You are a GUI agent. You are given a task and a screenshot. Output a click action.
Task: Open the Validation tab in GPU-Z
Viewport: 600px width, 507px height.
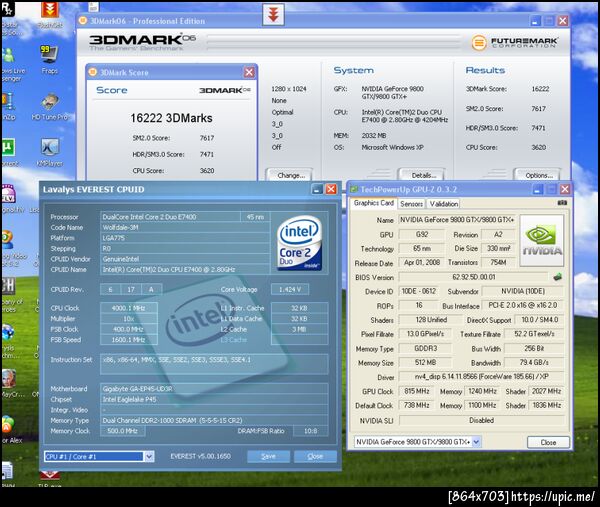tap(443, 204)
